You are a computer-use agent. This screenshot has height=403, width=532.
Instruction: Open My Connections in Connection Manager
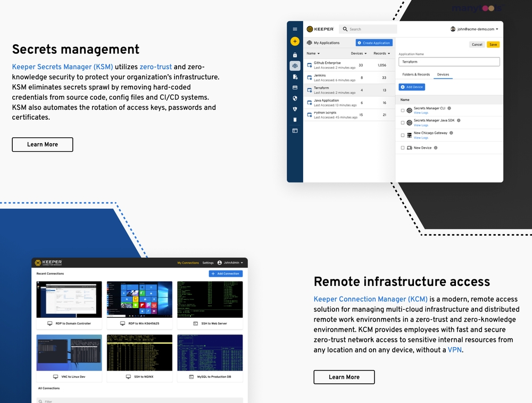click(188, 263)
